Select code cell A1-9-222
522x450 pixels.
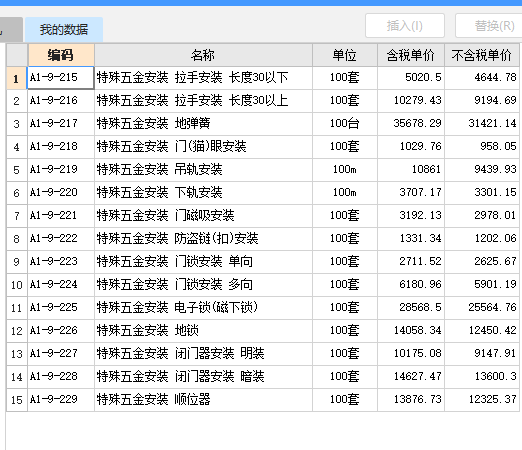(x=61, y=239)
